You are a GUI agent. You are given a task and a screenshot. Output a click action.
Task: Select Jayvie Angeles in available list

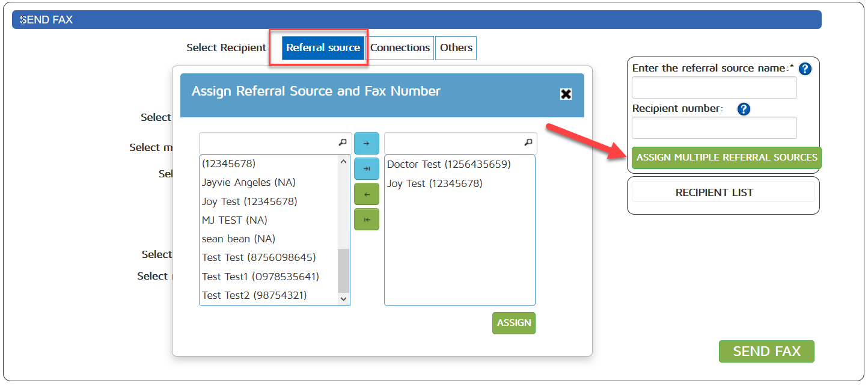pos(249,182)
